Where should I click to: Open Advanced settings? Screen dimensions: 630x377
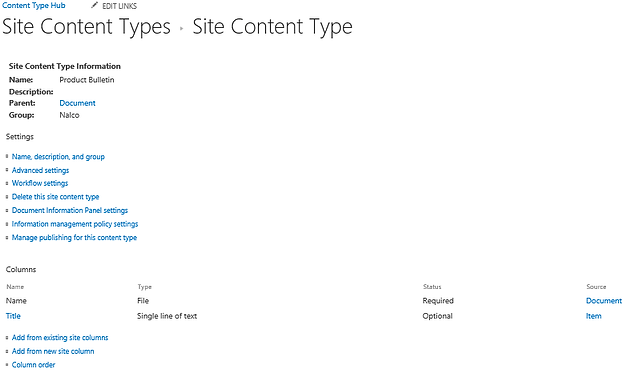click(x=40, y=170)
